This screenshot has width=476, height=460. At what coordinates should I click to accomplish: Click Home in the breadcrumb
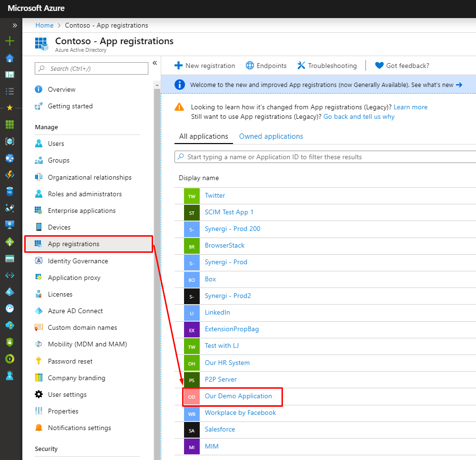click(44, 25)
